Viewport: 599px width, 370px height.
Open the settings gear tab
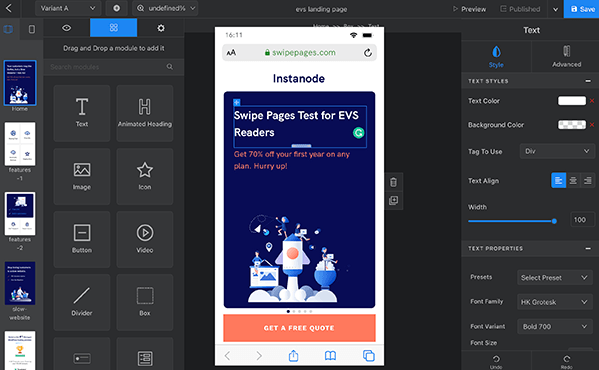pos(161,28)
